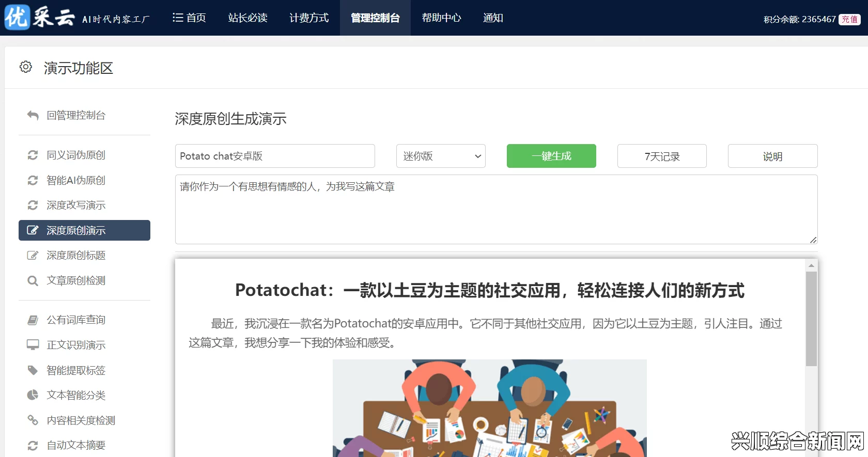868x457 pixels.
Task: Open 同义词伪原创 sidebar link
Action: (76, 155)
